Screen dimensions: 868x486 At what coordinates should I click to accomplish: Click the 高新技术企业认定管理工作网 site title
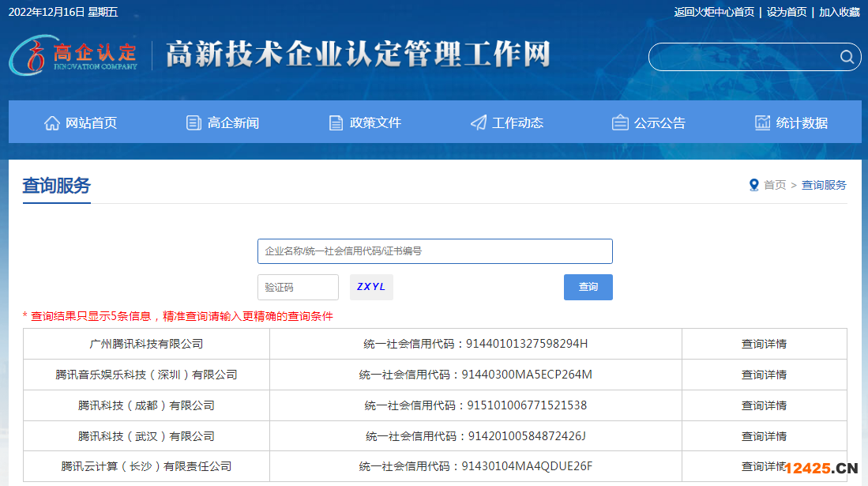click(x=358, y=55)
